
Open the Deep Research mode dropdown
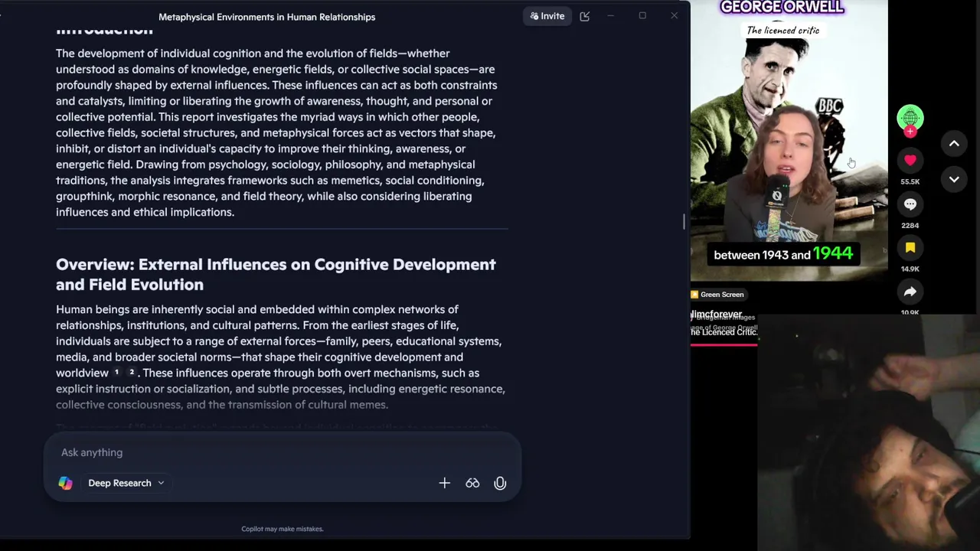[x=126, y=483]
